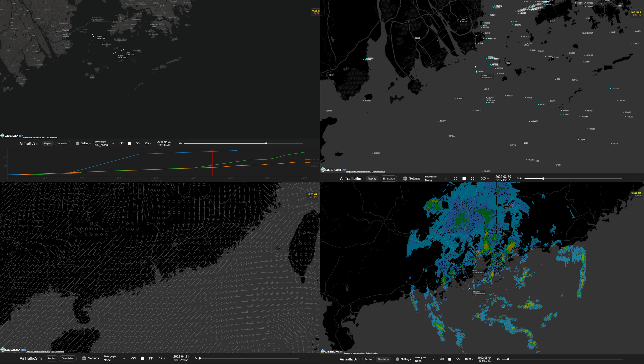Click rewind icon in 2022-04-21 wind panel
The width and height of the screenshot is (644, 364).
134,358
